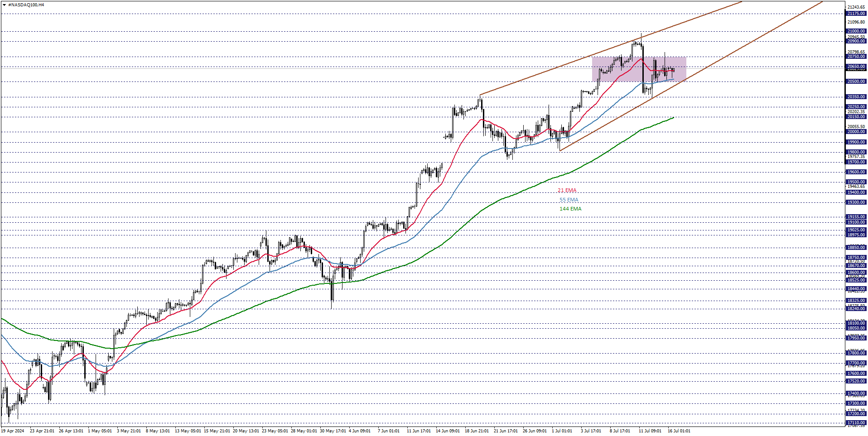Image resolution: width=868 pixels, height=436 pixels.
Task: Click the 19300.00 price level label
Action: (x=856, y=202)
